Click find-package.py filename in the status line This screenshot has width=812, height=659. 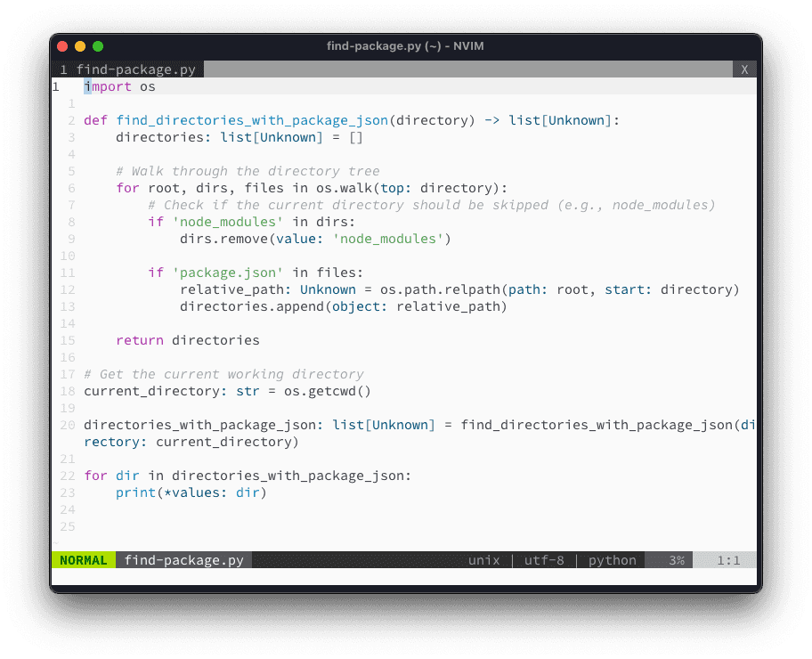(x=183, y=560)
